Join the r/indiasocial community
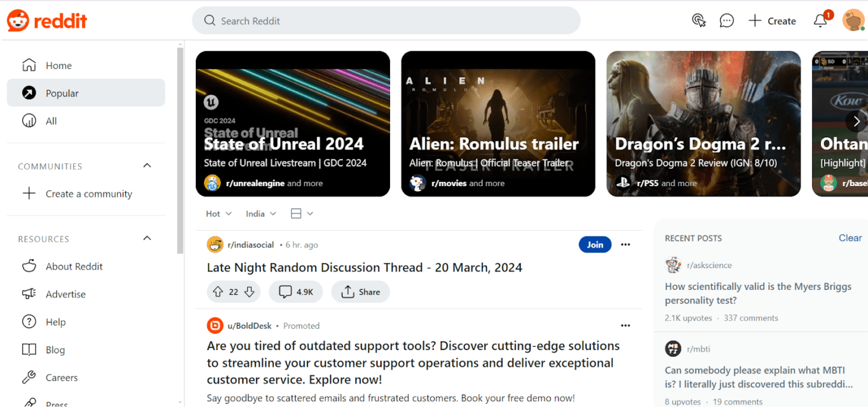 coord(595,244)
